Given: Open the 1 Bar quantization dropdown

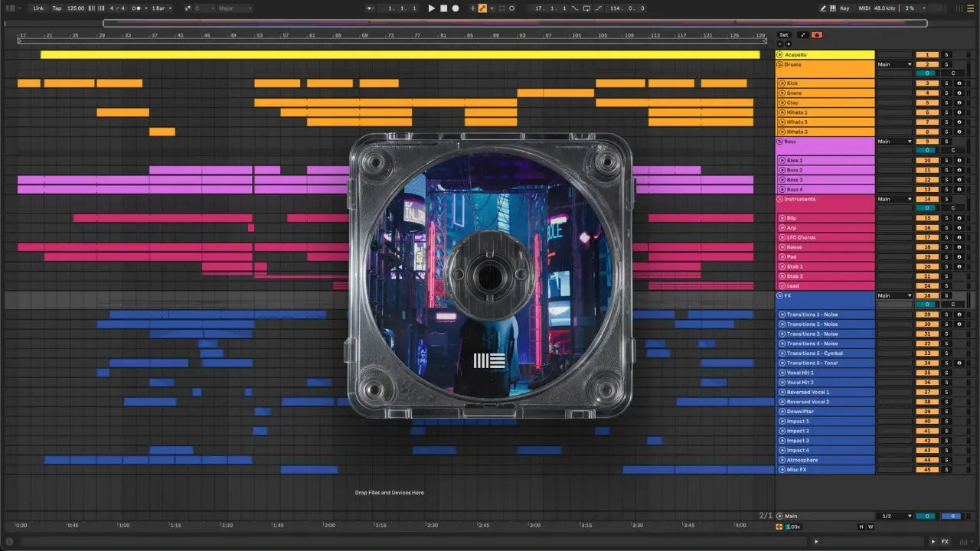Looking at the screenshot, I should (161, 8).
